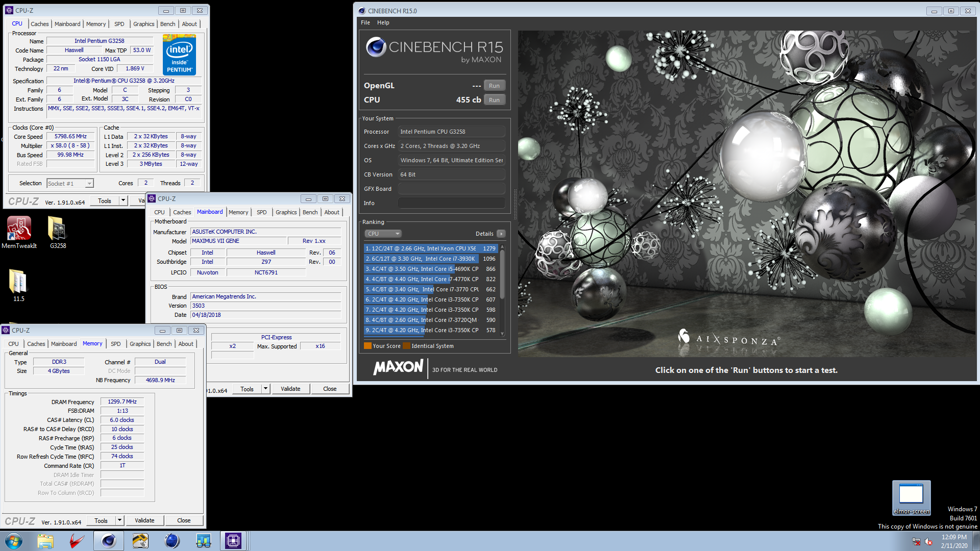This screenshot has width=980, height=551.
Task: Click Tools button in Memory CPU-Z window
Action: 101,520
